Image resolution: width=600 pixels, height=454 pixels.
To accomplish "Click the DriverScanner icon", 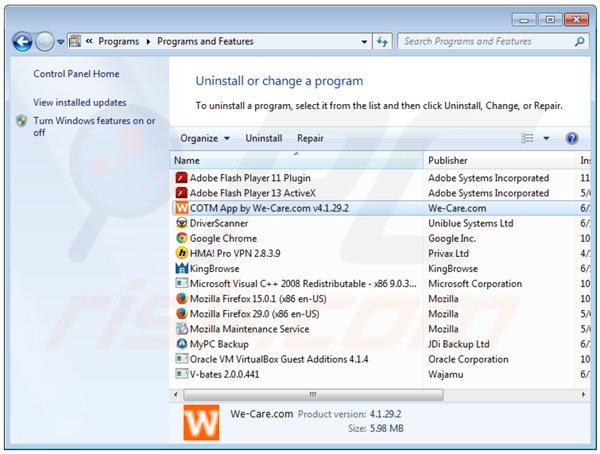I will pos(181,223).
